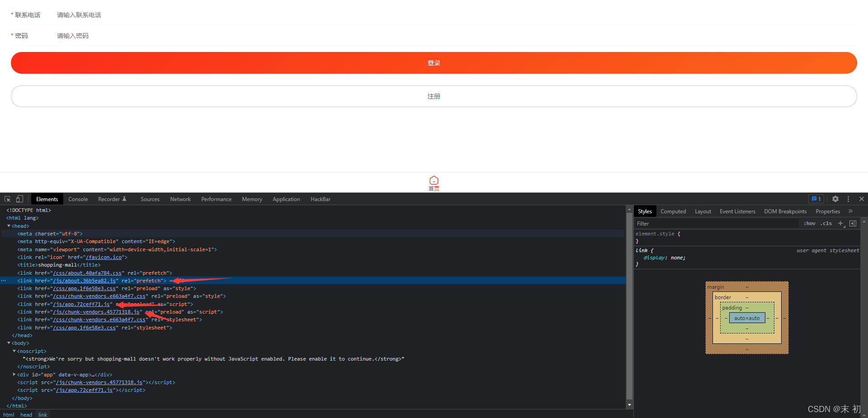Select the title shopping-mall element row
The height and width of the screenshot is (418, 868).
point(313,265)
